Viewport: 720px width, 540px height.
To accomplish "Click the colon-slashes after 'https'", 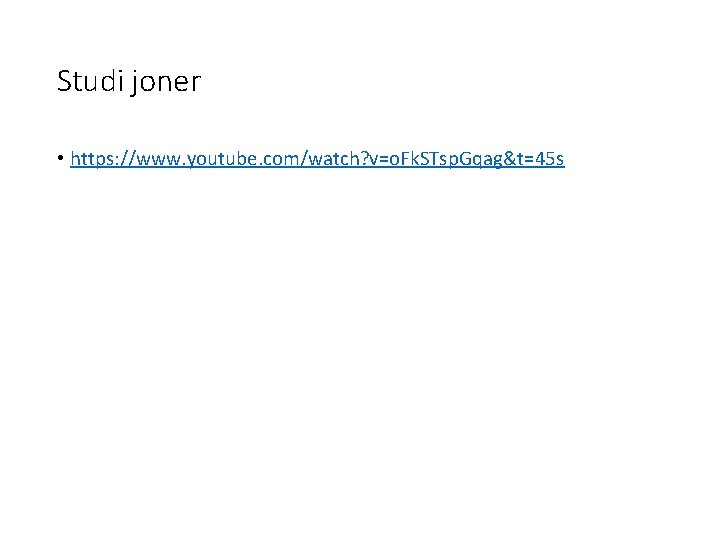I will coord(122,159).
